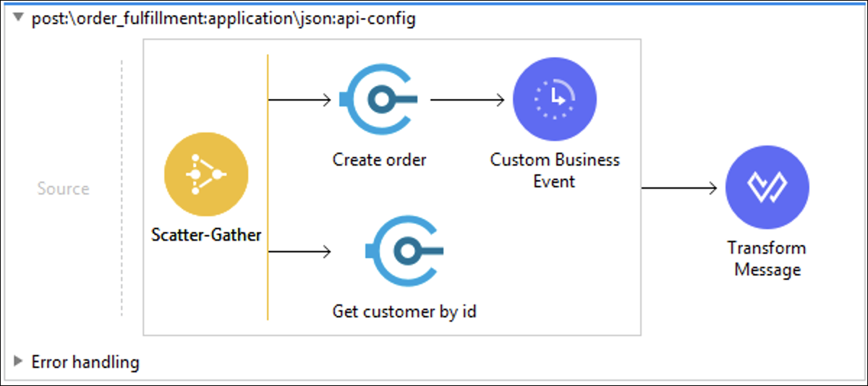The height and width of the screenshot is (386, 868).
Task: Click the flow name post:\order_fulfillment:application\json:api-config
Action: (224, 20)
